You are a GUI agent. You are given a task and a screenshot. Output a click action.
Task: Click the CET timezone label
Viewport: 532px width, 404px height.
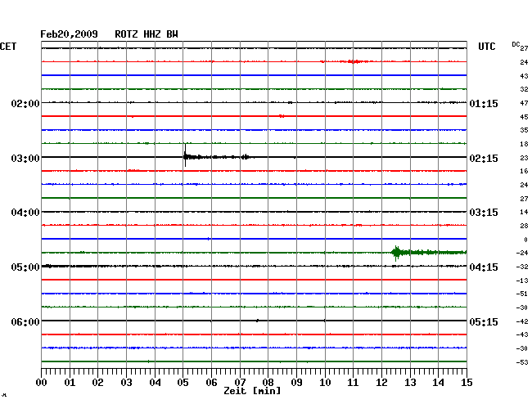coord(8,47)
